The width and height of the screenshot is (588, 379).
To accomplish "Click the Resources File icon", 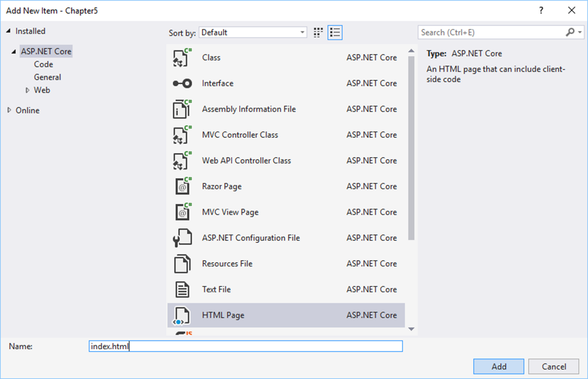I will 182,263.
